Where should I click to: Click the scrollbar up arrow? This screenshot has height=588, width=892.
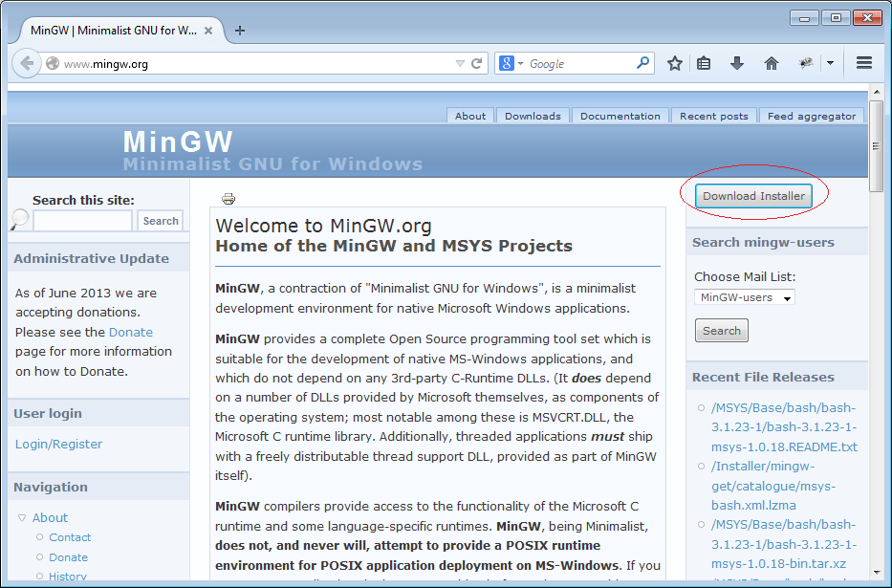point(876,92)
